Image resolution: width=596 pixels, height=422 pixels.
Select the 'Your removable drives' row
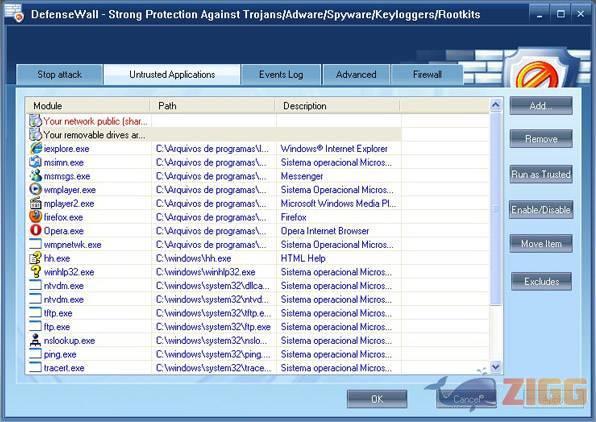pos(215,135)
